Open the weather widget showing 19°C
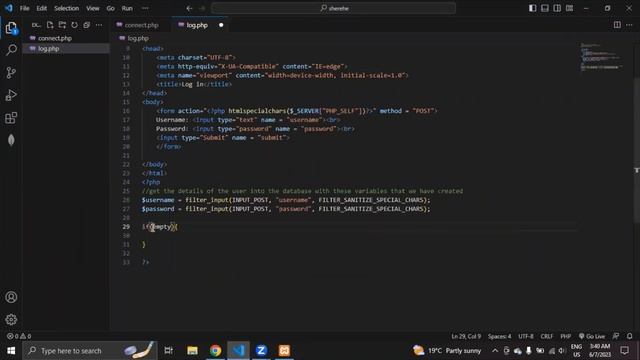 447,351
